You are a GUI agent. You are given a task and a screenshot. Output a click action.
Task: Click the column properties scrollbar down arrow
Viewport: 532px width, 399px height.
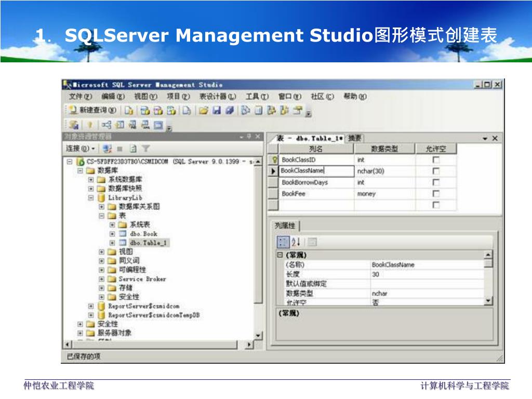488,300
